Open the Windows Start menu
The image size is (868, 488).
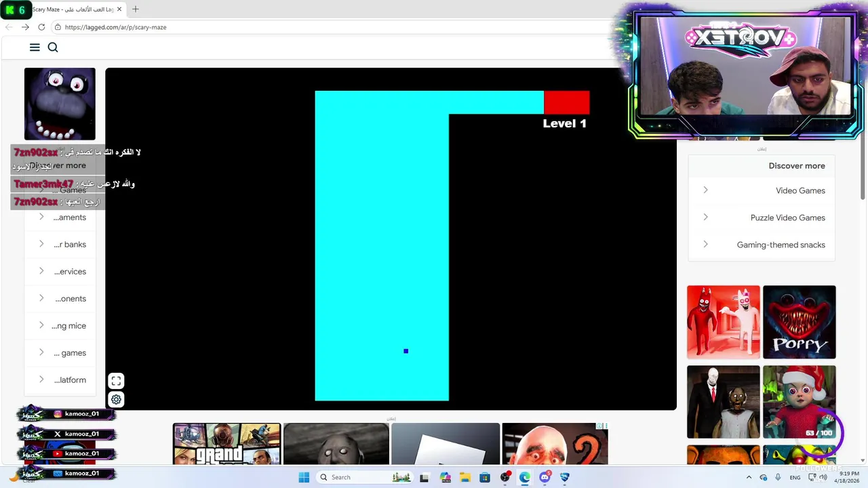tap(304, 477)
